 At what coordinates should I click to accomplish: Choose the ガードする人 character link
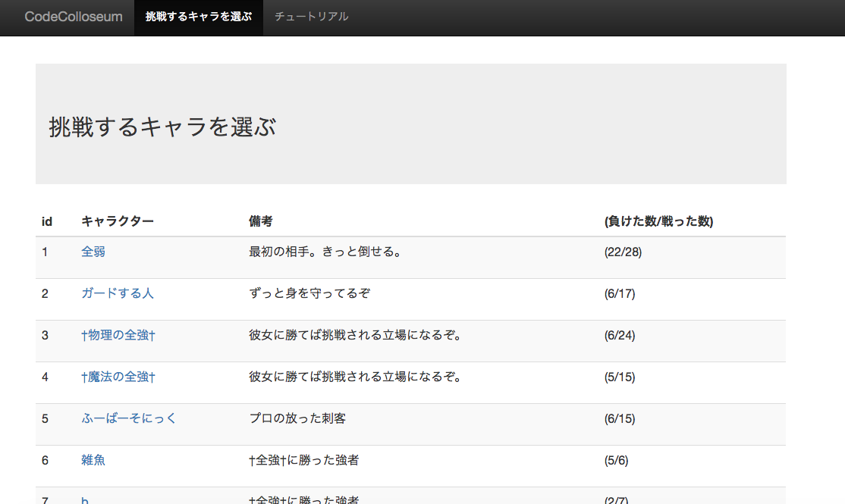pyautogui.click(x=118, y=293)
